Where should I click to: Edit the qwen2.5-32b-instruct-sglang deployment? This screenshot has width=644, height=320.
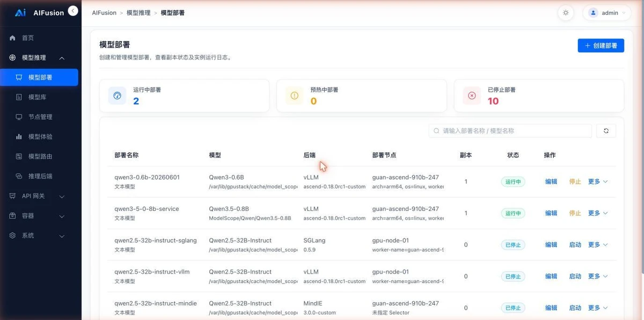pyautogui.click(x=551, y=245)
